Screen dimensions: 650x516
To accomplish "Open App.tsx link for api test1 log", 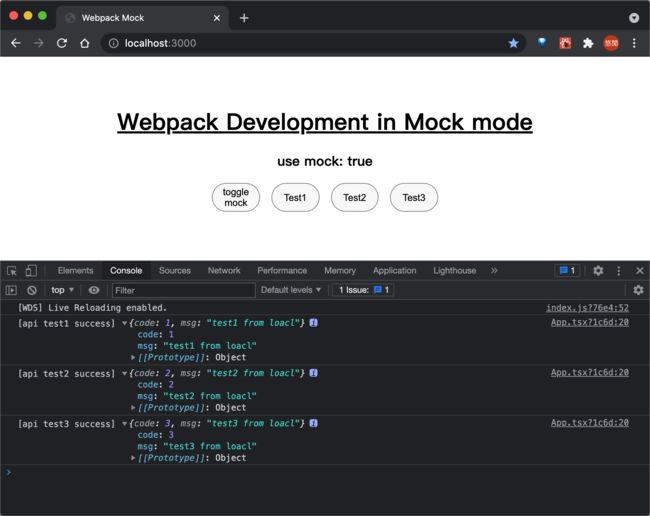I will [x=589, y=322].
